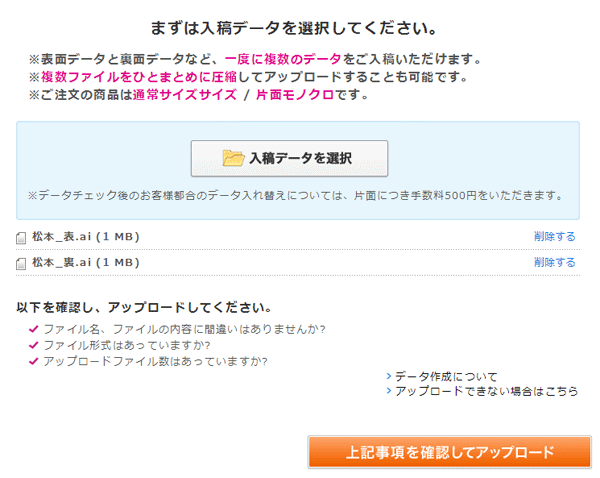The height and width of the screenshot is (478, 600).
Task: Click the pink 片面モノクロ product text
Action: point(296,96)
